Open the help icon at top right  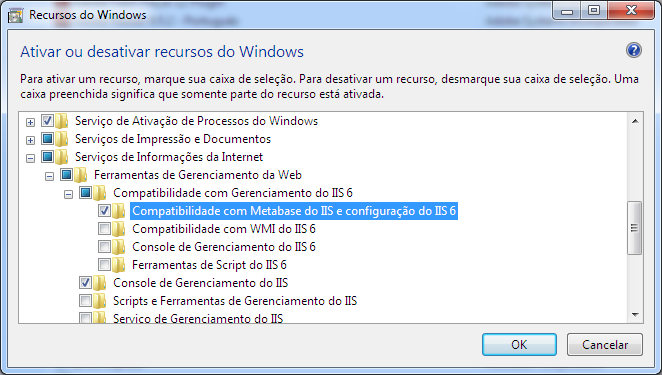click(x=634, y=50)
